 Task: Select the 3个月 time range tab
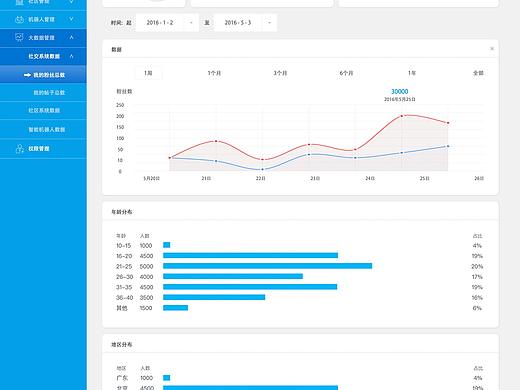(280, 73)
